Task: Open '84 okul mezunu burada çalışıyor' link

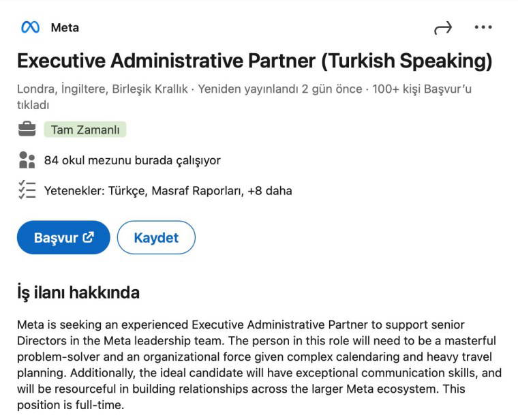Action: 132,160
